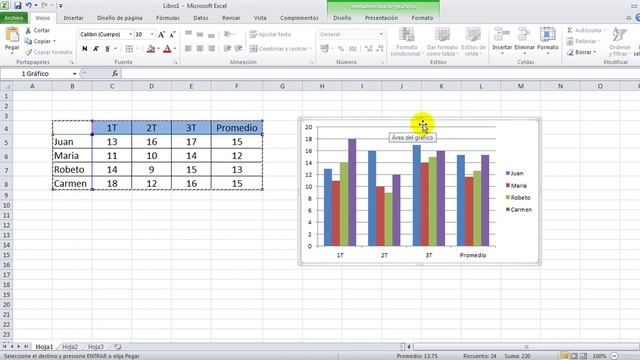
Task: Open the underline style dropdown arrow
Action: [116, 49]
